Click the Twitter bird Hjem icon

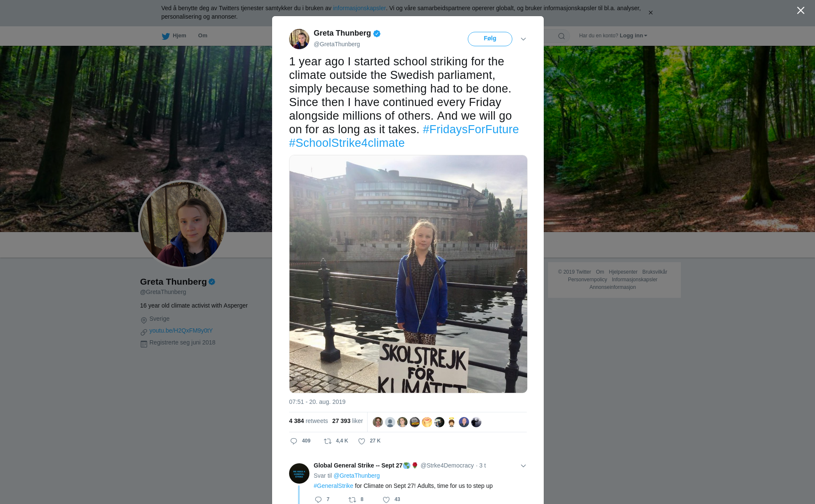166,36
